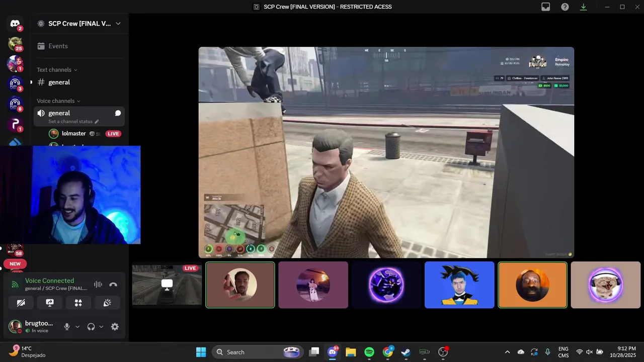The width and height of the screenshot is (644, 362).
Task: Open the brugtoo user profile panel
Action: pyautogui.click(x=31, y=327)
